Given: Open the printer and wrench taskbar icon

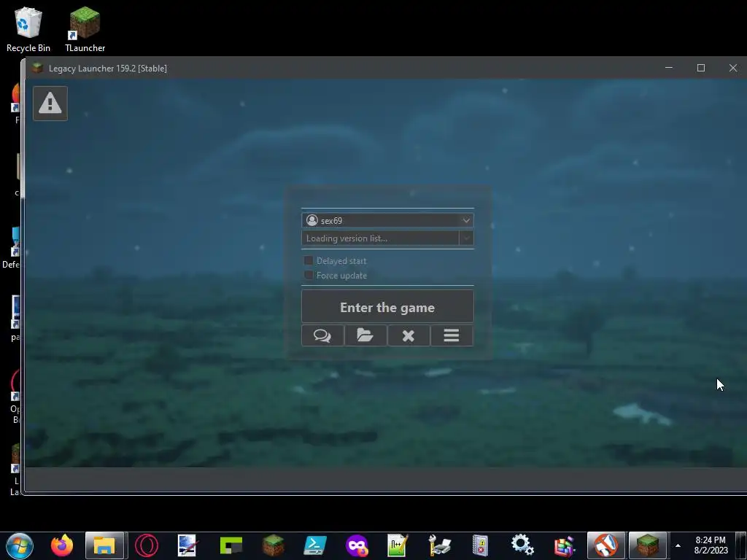Looking at the screenshot, I should point(439,545).
